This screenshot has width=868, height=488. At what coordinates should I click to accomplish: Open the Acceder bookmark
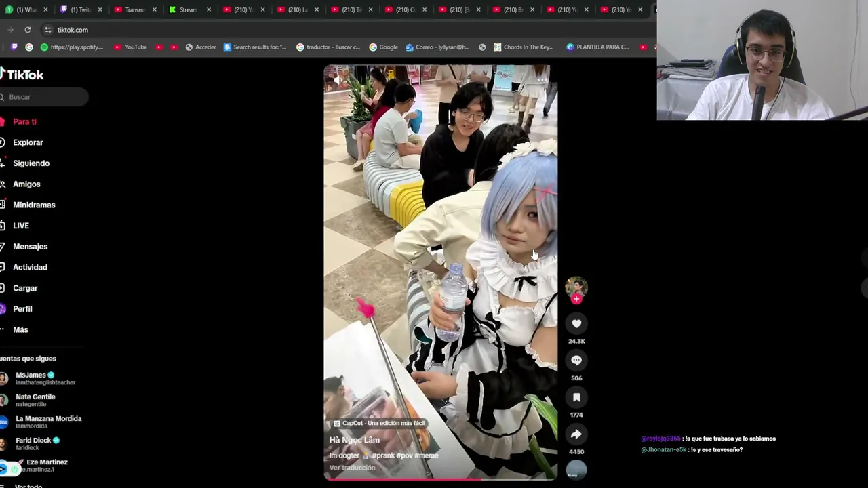201,47
